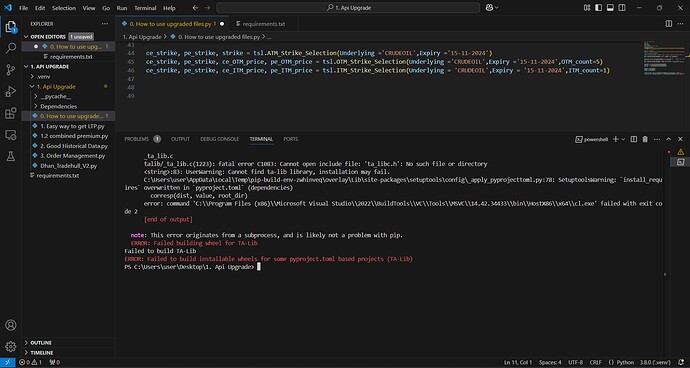Viewport: 690px width, 368px height.
Task: Open the Accounts menu
Action: click(11, 325)
